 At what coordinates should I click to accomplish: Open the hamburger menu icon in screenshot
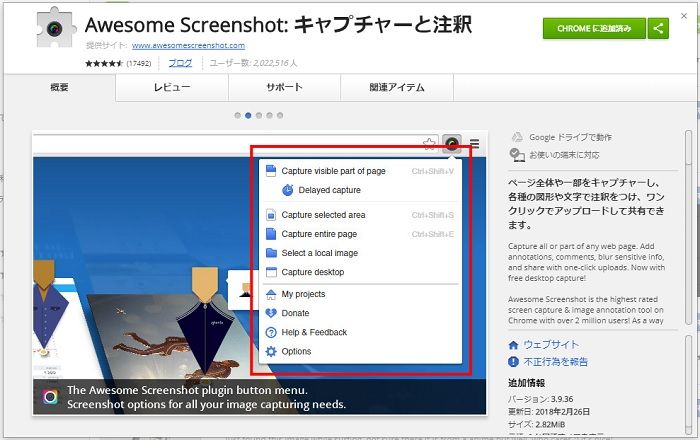coord(474,144)
